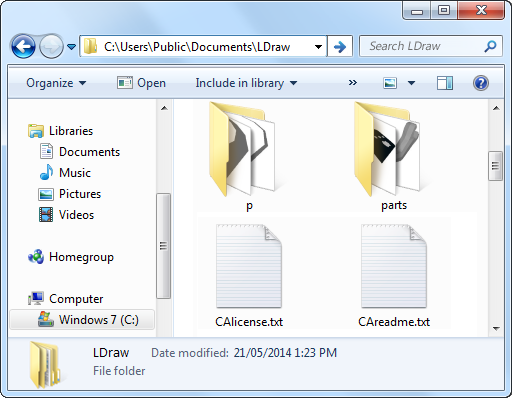Click the Videos filmstrip icon
Screen dimensions: 512x398
(x=46, y=215)
